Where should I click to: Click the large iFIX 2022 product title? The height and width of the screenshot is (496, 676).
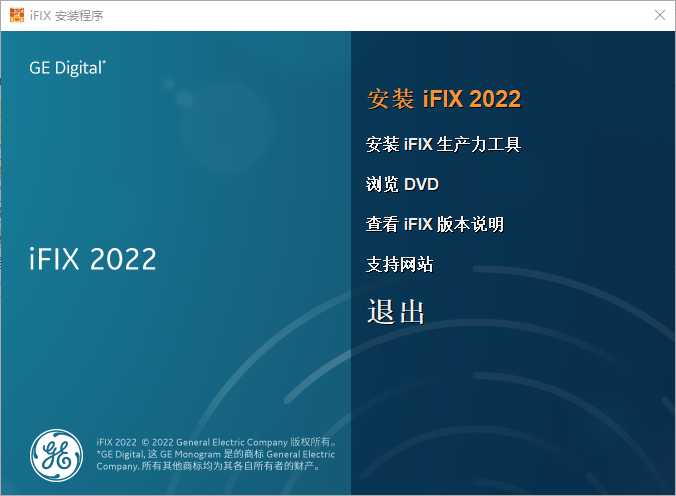pyautogui.click(x=92, y=258)
